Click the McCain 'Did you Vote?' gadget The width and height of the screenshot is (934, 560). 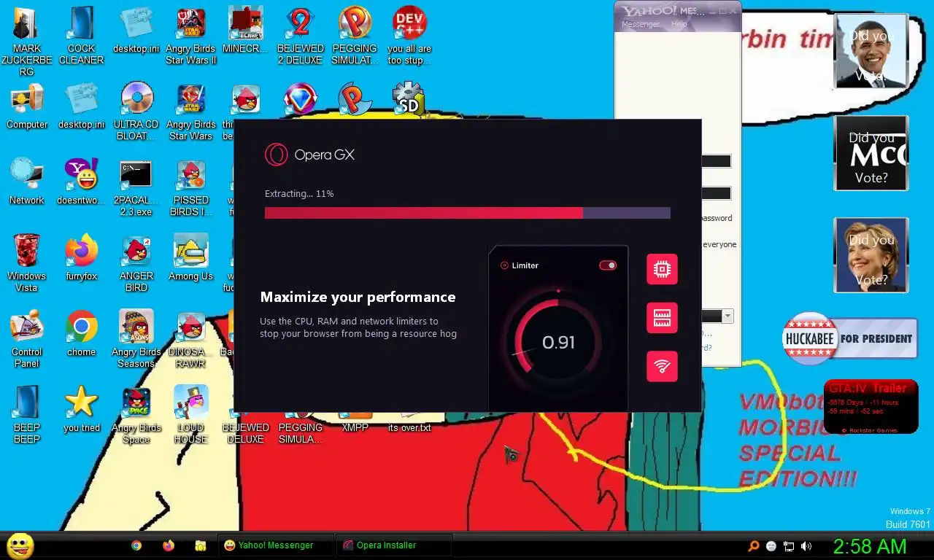pyautogui.click(x=871, y=153)
